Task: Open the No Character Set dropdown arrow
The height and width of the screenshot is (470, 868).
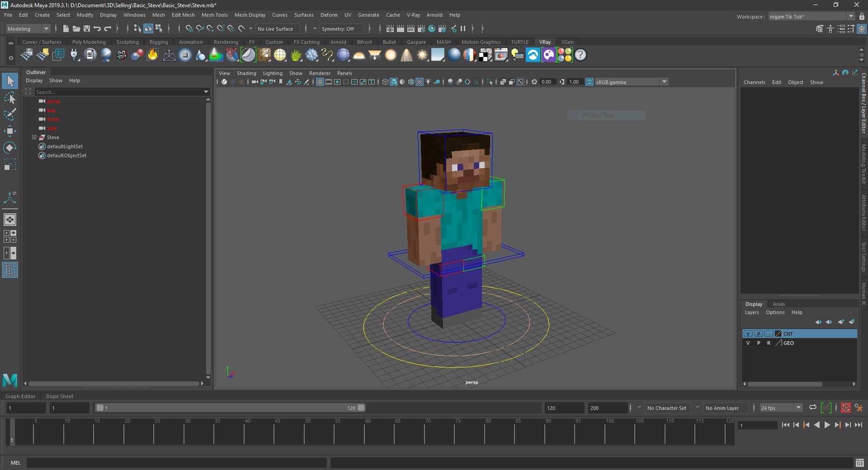Action: point(639,408)
